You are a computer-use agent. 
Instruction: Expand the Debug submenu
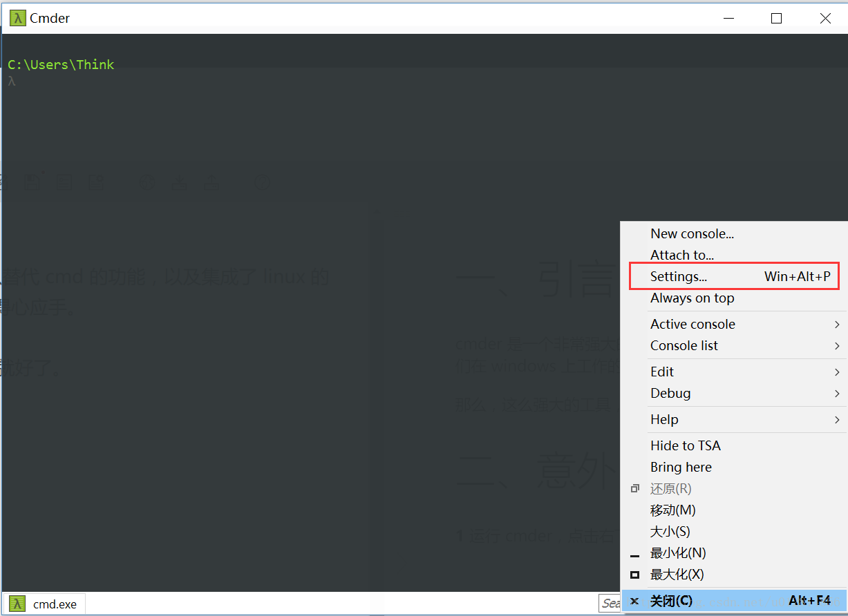734,393
